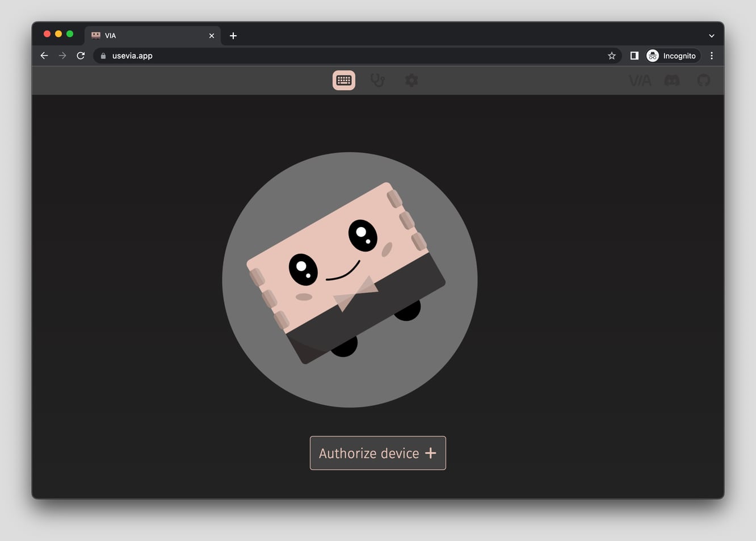Minimize the window with yellow button

click(x=58, y=34)
